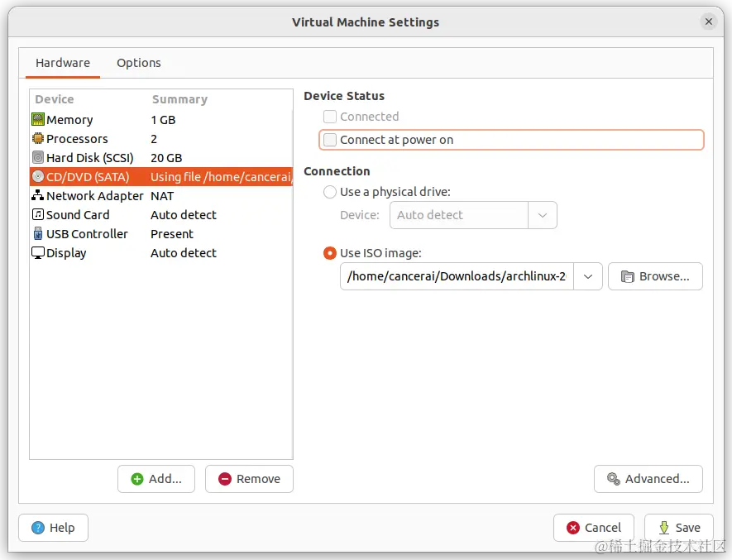The height and width of the screenshot is (560, 732).
Task: Select Use ISO image radio button
Action: 330,253
